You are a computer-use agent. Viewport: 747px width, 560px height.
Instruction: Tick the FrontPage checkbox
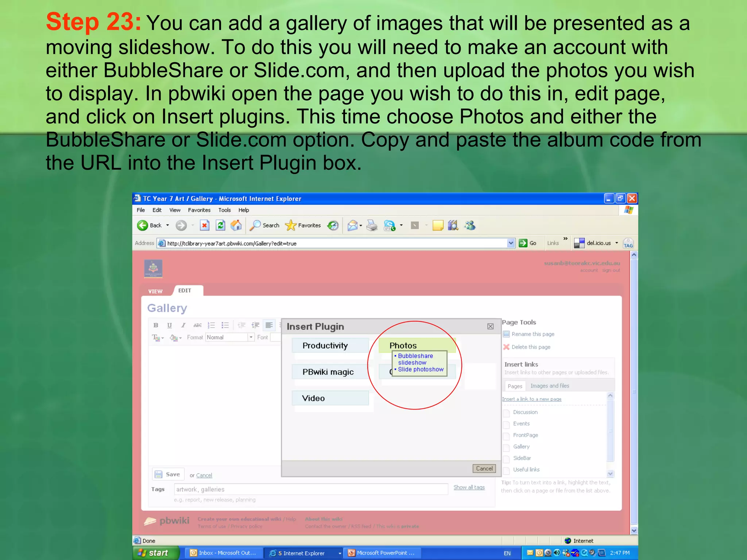coord(506,436)
